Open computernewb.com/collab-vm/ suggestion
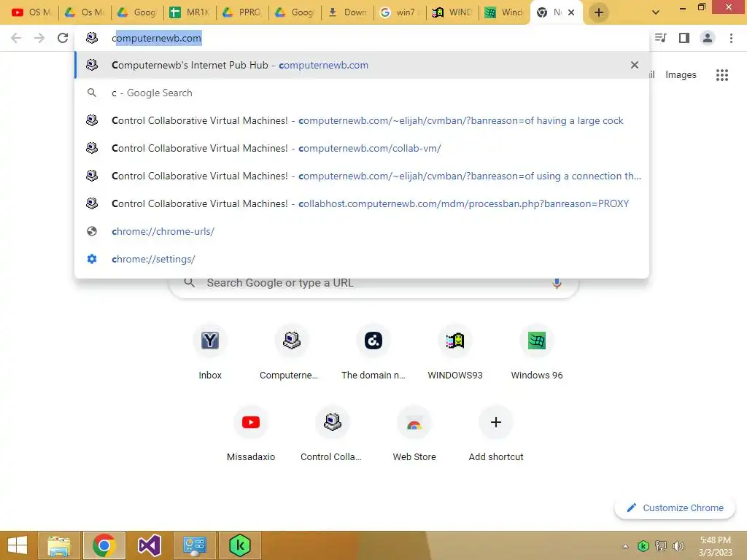 [x=362, y=148]
